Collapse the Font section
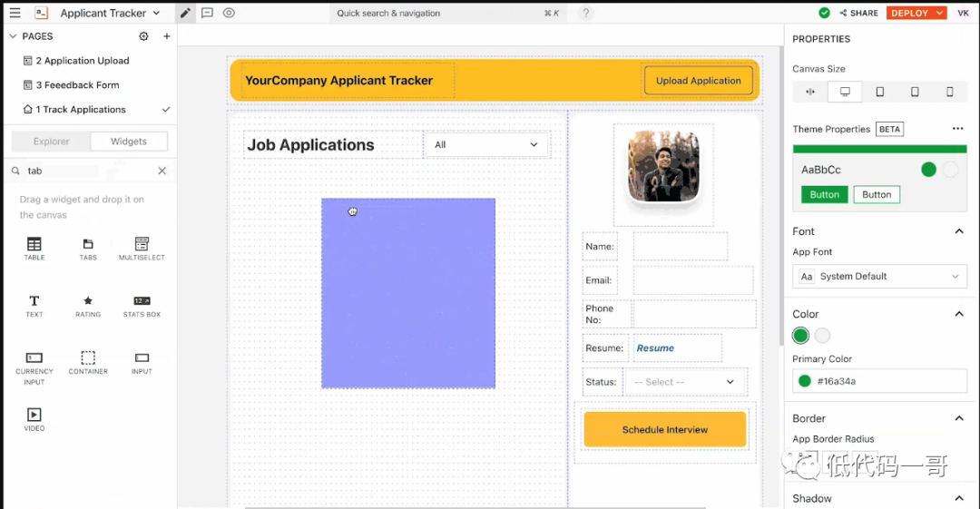Screen dimensions: 980x509 point(958,231)
